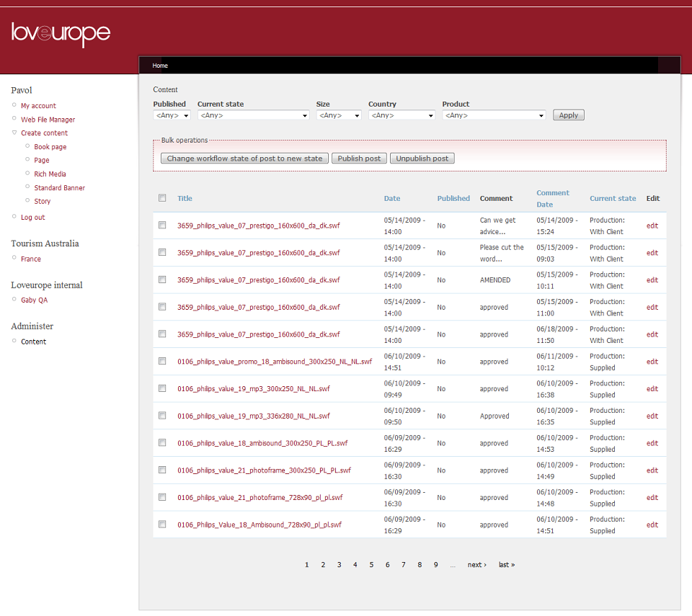Open the Home menu item

click(160, 66)
